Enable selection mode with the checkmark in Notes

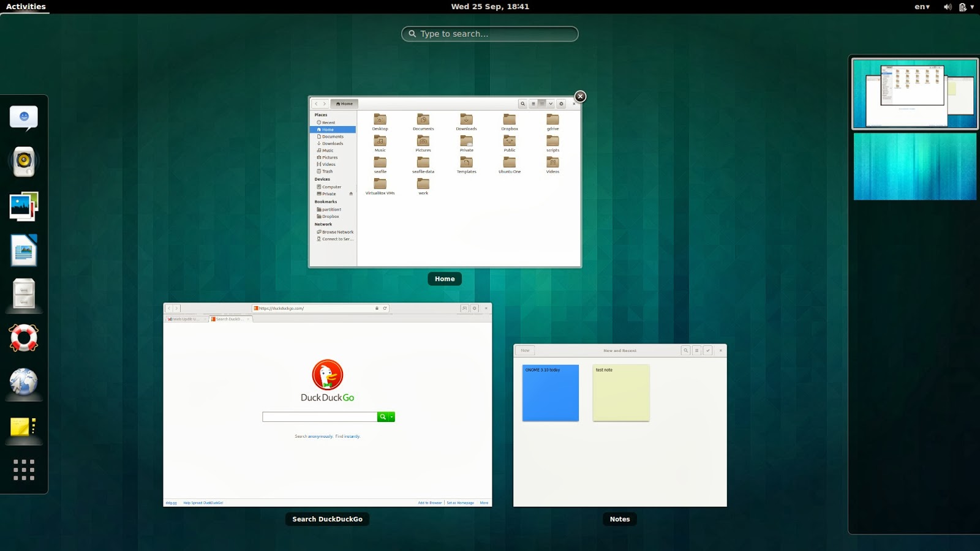tap(708, 350)
